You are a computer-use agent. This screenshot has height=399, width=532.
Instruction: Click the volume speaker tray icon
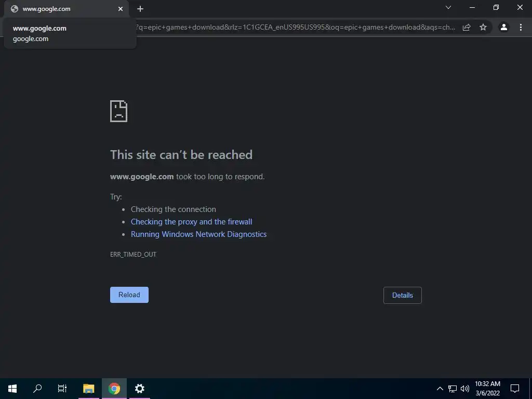[465, 389]
